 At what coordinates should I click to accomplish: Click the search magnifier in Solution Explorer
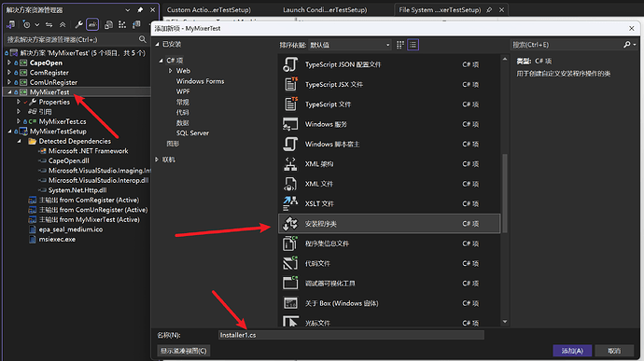point(143,39)
